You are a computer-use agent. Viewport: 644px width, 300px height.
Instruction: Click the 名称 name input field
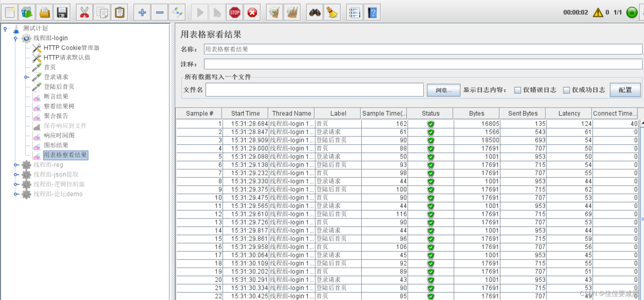click(x=423, y=49)
